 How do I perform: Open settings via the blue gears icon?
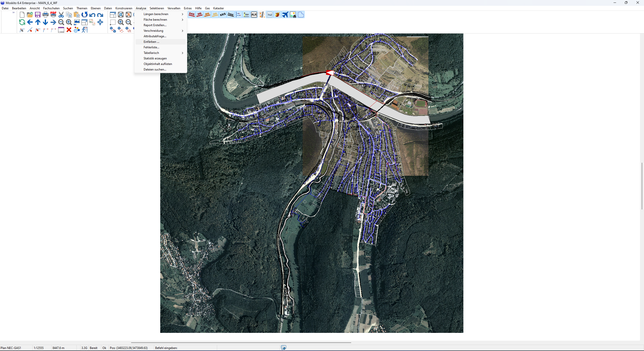[77, 30]
